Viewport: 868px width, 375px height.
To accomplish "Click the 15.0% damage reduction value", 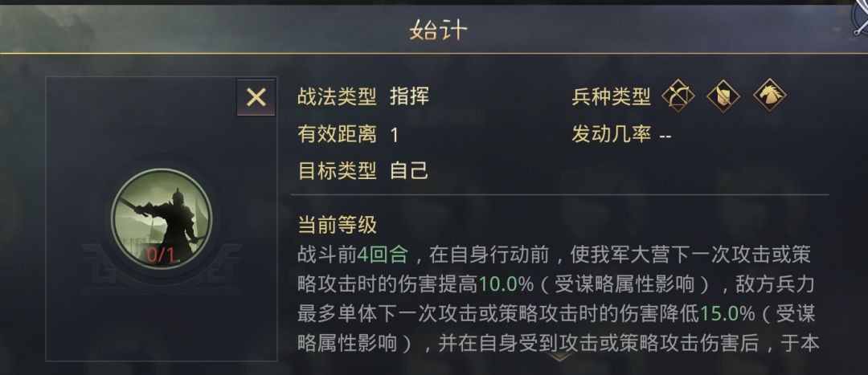I will 728,313.
